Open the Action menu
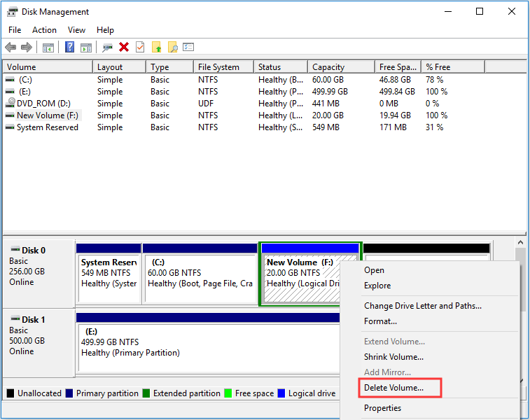The width and height of the screenshot is (530, 420). (x=44, y=30)
